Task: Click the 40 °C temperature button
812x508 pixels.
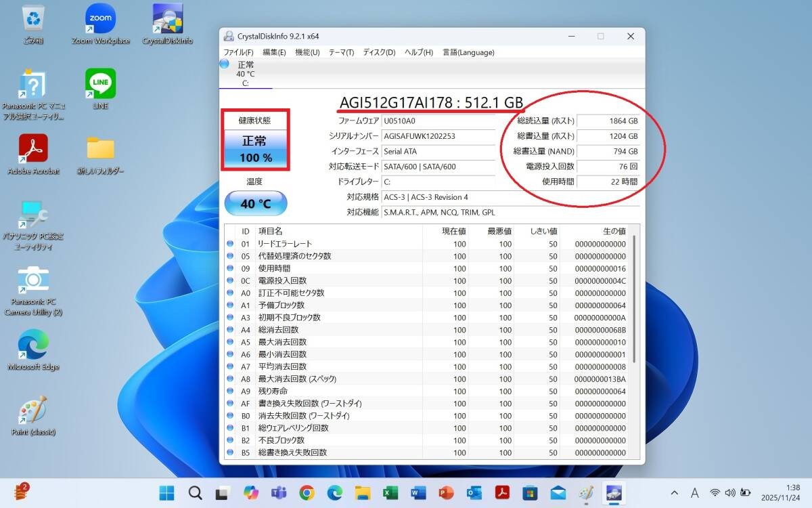Action: click(255, 203)
